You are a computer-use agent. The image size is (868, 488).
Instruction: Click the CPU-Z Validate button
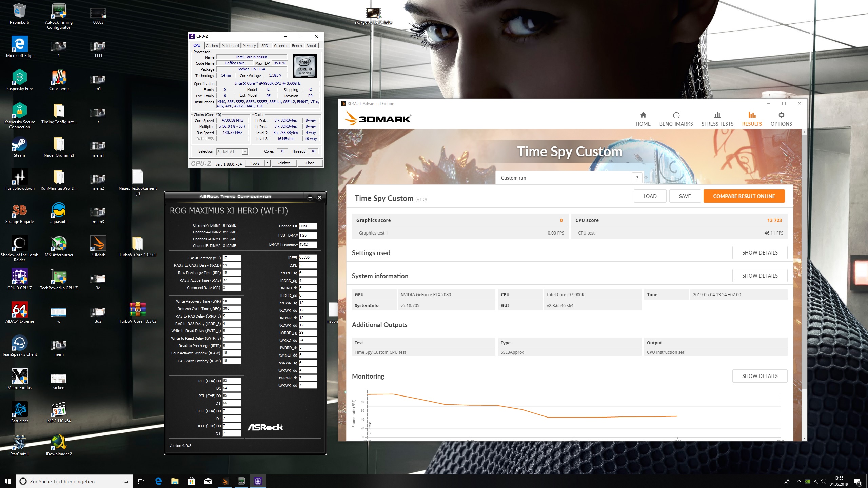[284, 163]
